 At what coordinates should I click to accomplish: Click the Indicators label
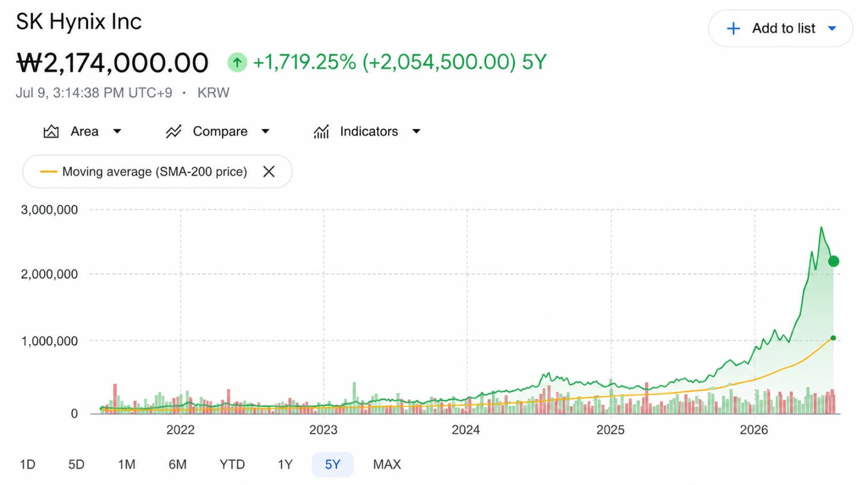pyautogui.click(x=369, y=131)
